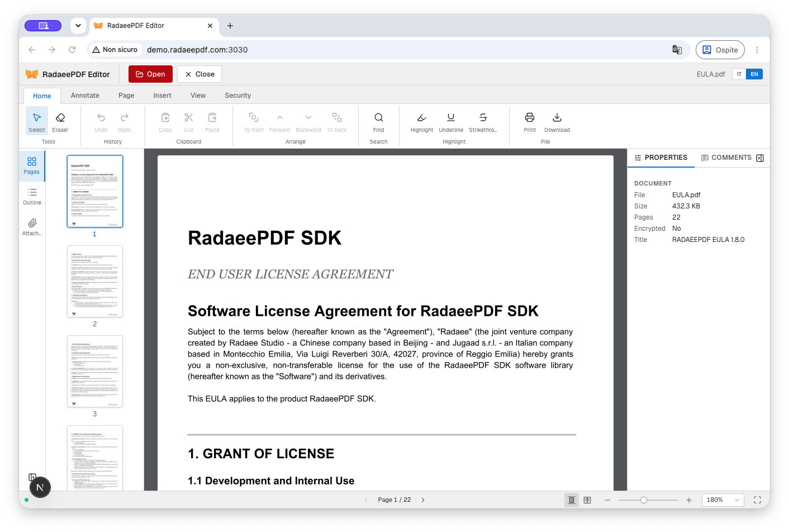The image size is (789, 532).
Task: Pick the Eraser tool
Action: click(x=60, y=121)
